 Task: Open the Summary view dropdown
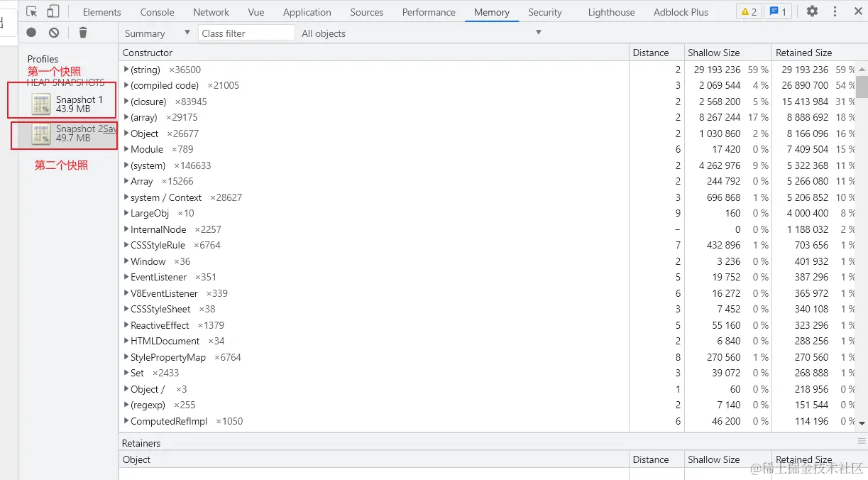(157, 33)
